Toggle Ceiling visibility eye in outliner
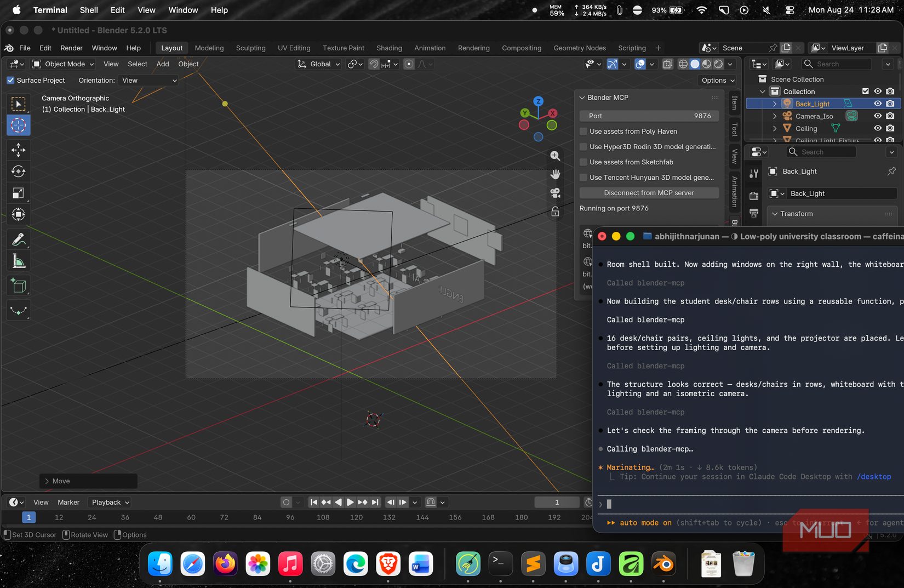 (x=878, y=128)
